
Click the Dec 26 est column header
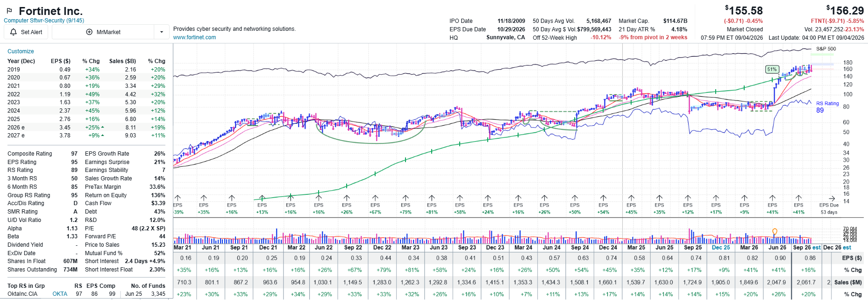(837, 248)
